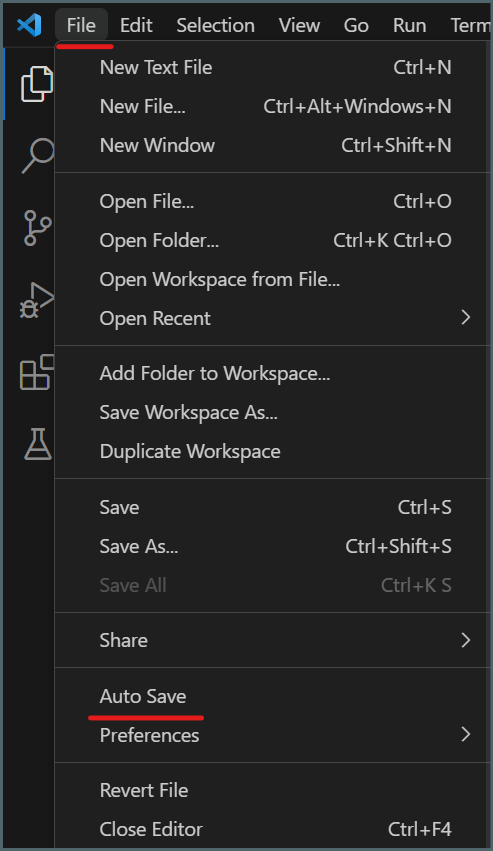Choose New Text File
The width and height of the screenshot is (493, 851).
(273, 67)
